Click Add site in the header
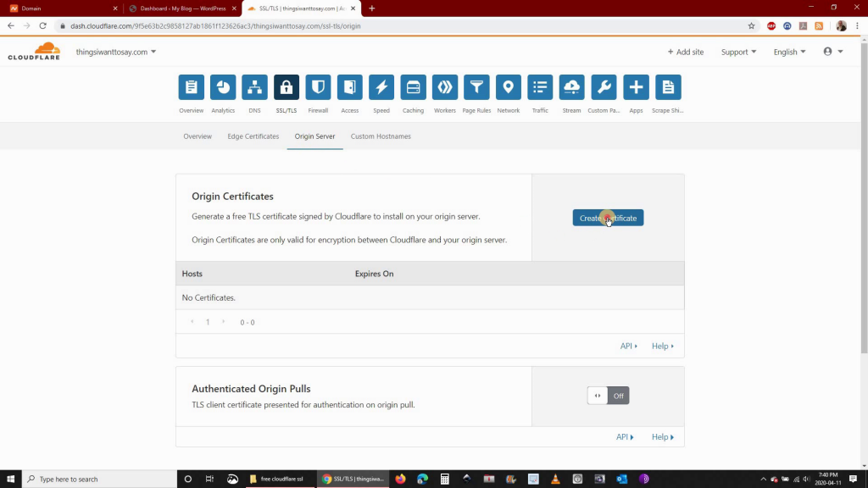This screenshot has height=488, width=868. point(685,52)
